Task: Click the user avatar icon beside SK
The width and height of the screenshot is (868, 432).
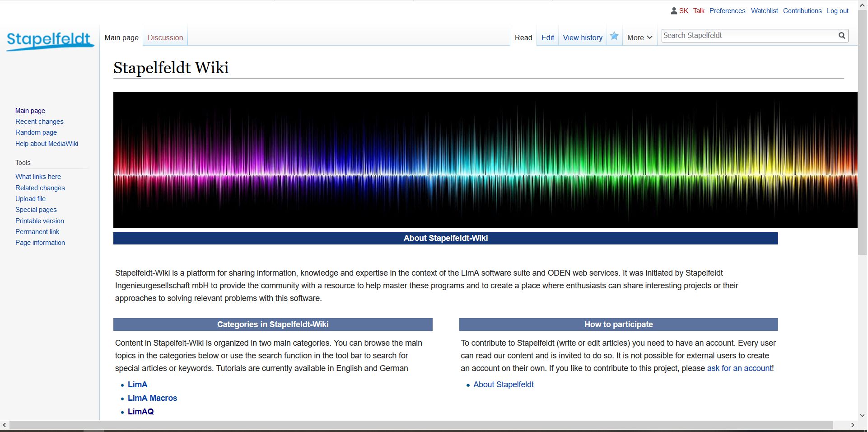Action: coord(674,11)
